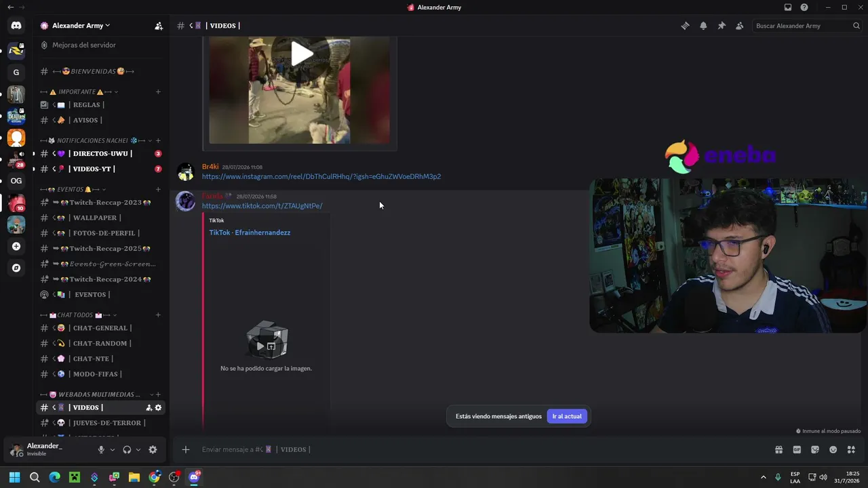
Task: Open Instagram reel link from Br4ki
Action: 321,177
